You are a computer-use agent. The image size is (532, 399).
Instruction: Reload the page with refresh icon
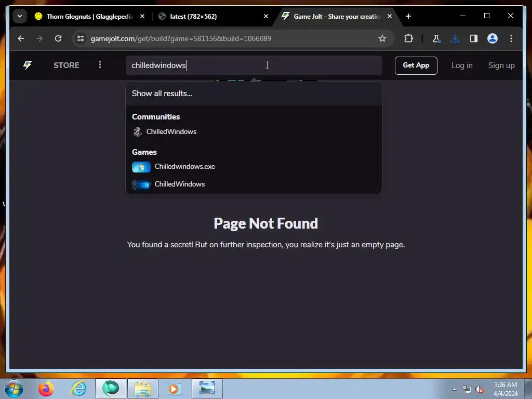pyautogui.click(x=58, y=38)
